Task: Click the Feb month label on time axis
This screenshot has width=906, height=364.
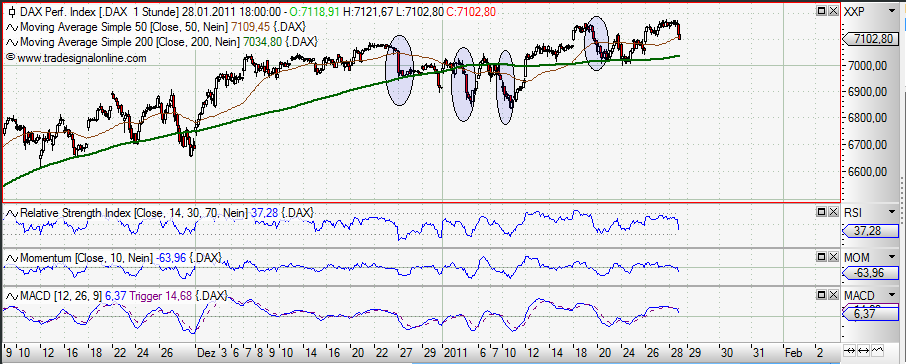Action: [792, 352]
